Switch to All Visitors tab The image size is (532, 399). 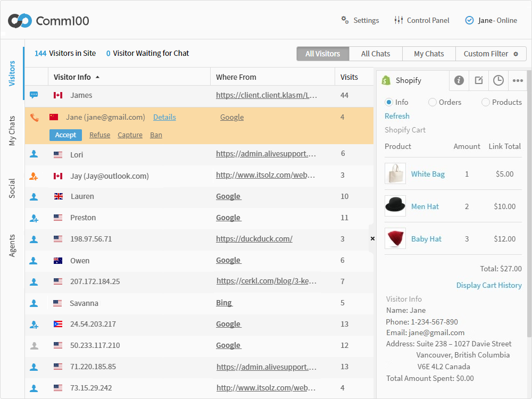pos(323,54)
